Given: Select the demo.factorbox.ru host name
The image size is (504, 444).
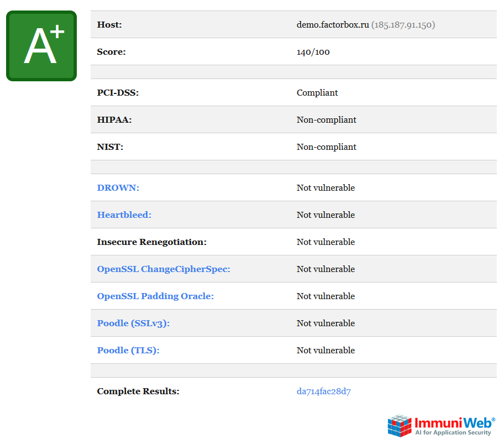Looking at the screenshot, I should (x=332, y=25).
